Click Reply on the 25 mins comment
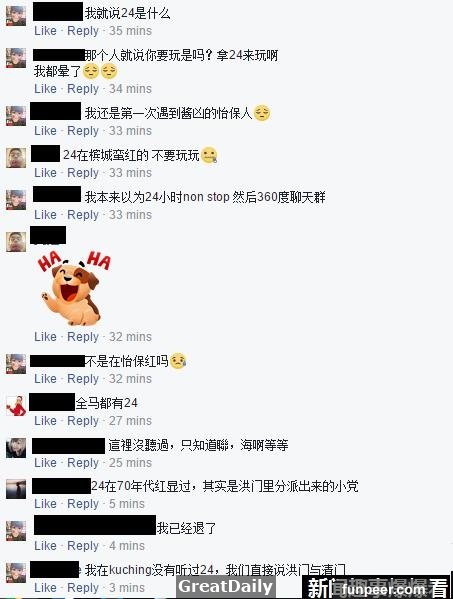 [x=83, y=463]
